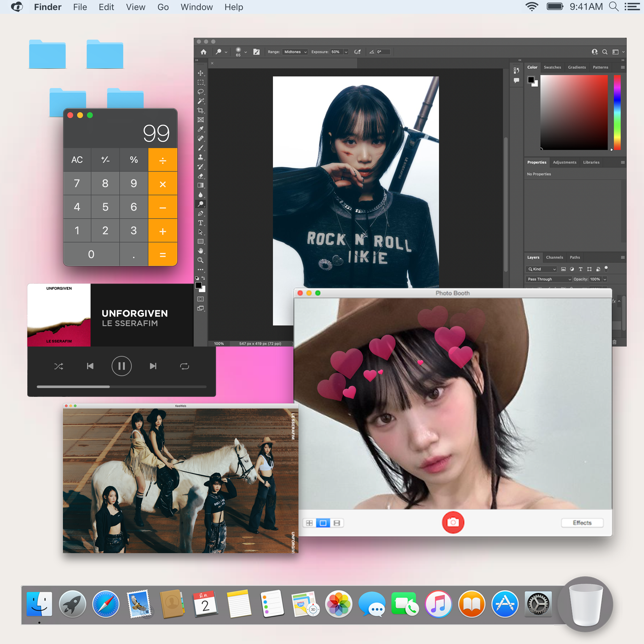
Task: Expand the Exposure 50% dropdown arrow
Action: tap(346, 52)
